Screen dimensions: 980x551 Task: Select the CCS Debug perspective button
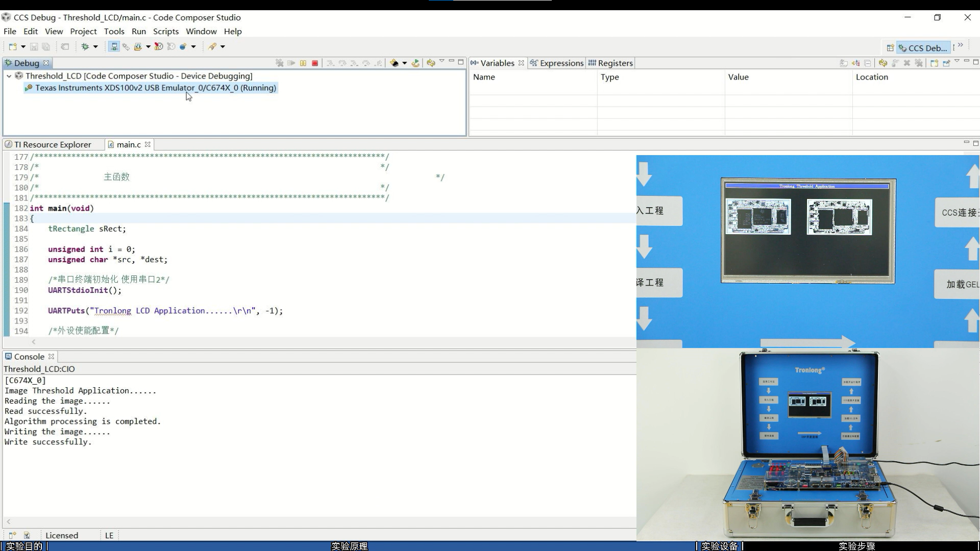(x=923, y=48)
